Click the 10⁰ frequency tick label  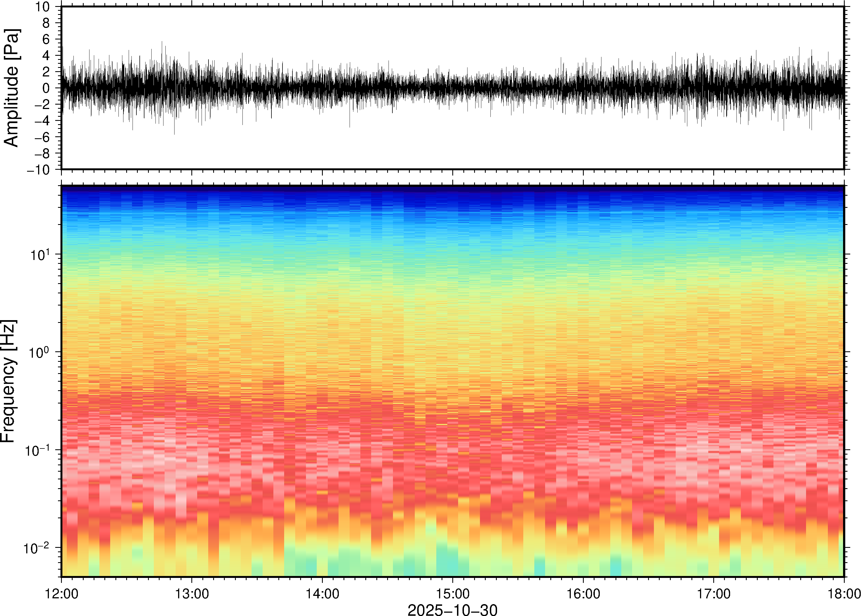[x=40, y=352]
